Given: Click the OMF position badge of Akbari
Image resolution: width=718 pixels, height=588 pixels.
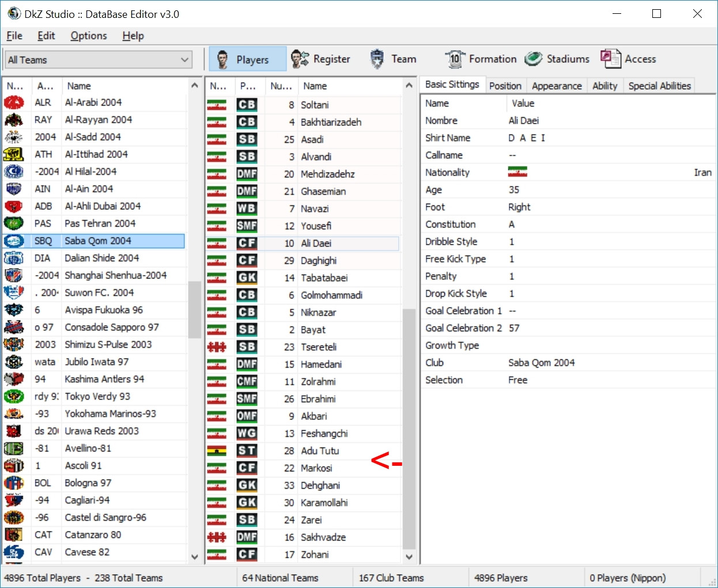Looking at the screenshot, I should click(247, 416).
